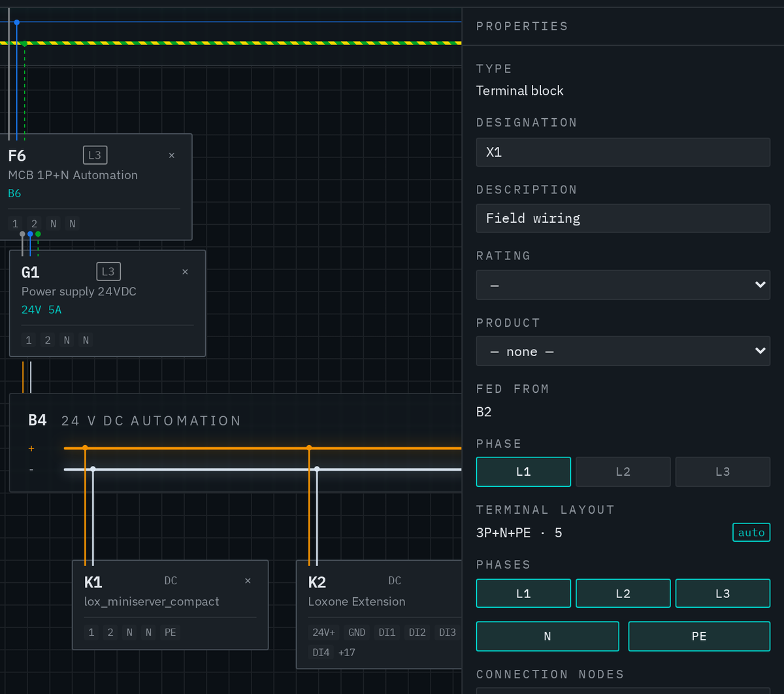The height and width of the screenshot is (694, 784).
Task: Select terminal 1 on K1 miniserver
Action: (x=91, y=632)
